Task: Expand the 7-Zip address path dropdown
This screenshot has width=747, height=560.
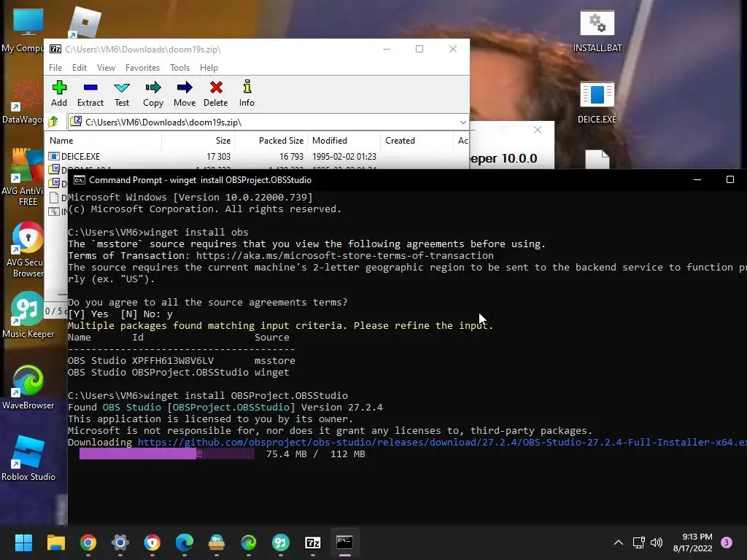Action: (462, 122)
